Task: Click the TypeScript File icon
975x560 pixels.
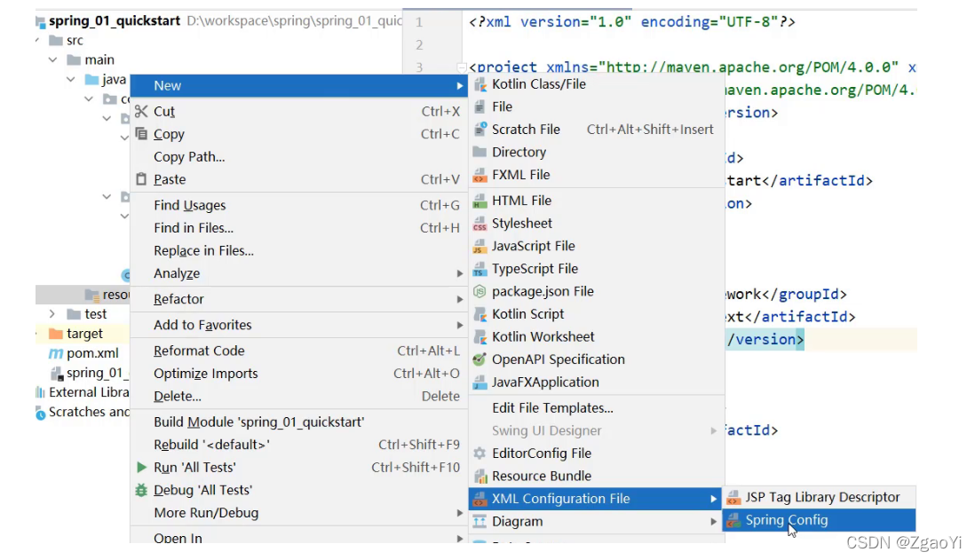Action: [x=480, y=269]
